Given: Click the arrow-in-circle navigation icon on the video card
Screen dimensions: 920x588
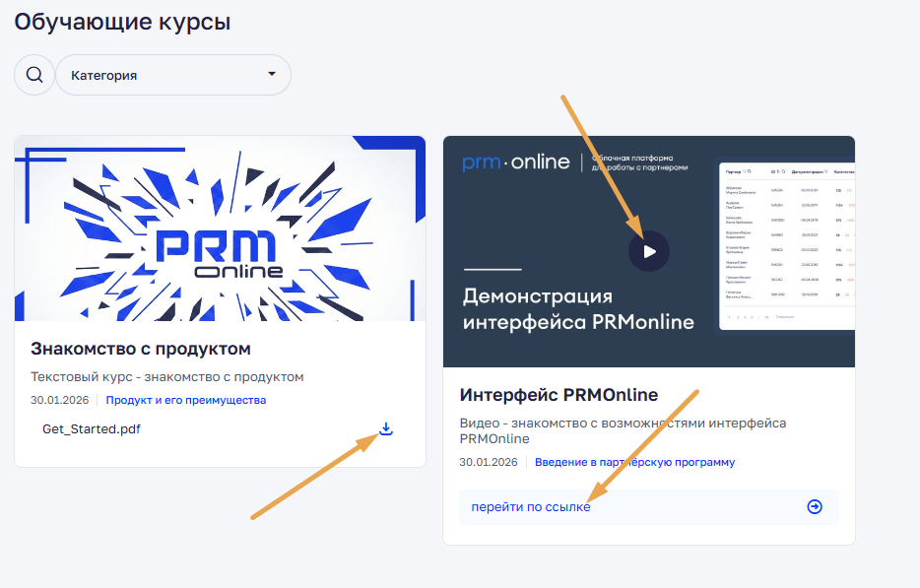Looking at the screenshot, I should click(814, 506).
